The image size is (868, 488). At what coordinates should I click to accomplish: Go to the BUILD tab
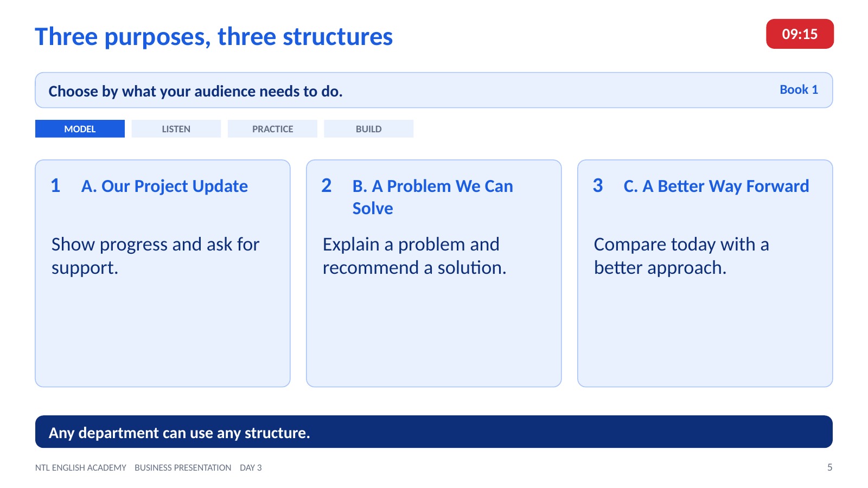pos(369,129)
